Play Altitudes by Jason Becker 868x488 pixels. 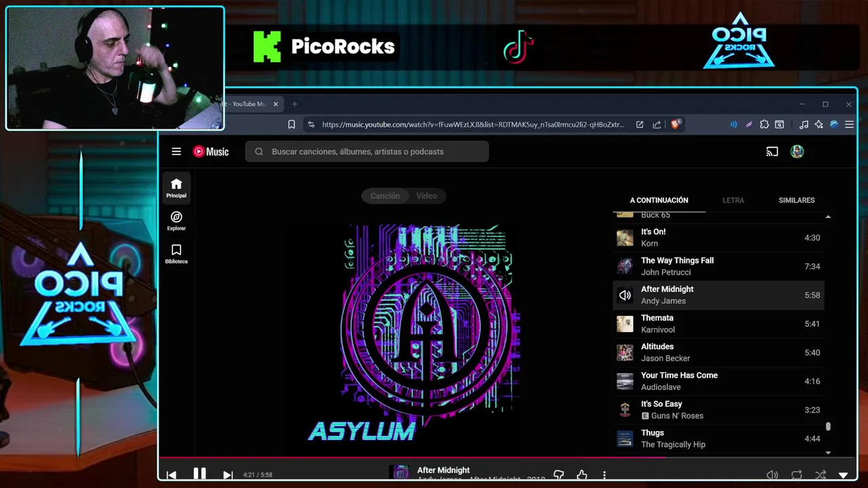coord(718,352)
